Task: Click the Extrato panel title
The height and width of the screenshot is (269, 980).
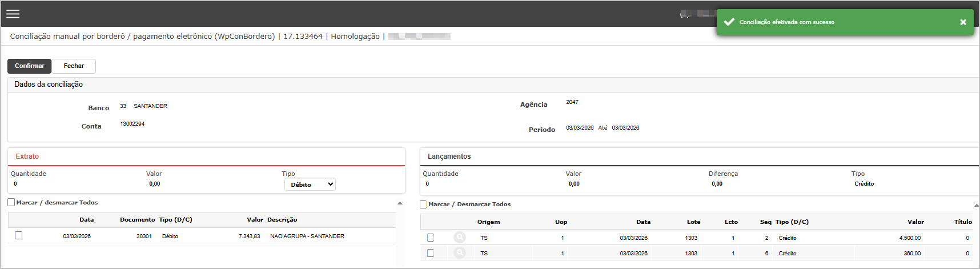Action: [x=27, y=156]
